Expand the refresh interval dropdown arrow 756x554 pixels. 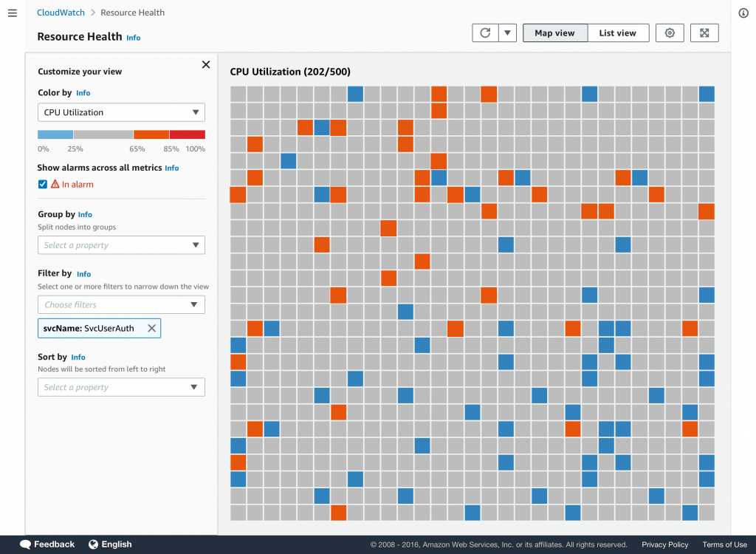click(x=507, y=33)
